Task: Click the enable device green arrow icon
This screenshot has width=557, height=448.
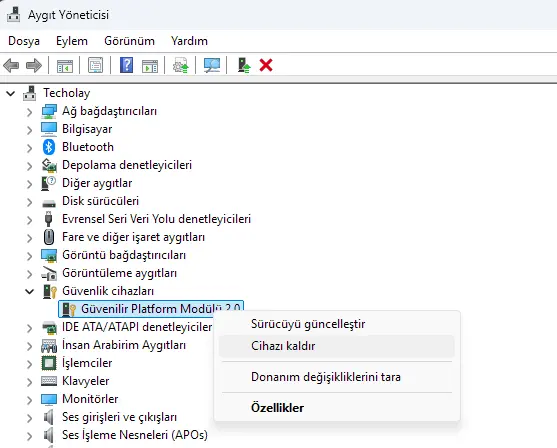Action: coord(244,65)
